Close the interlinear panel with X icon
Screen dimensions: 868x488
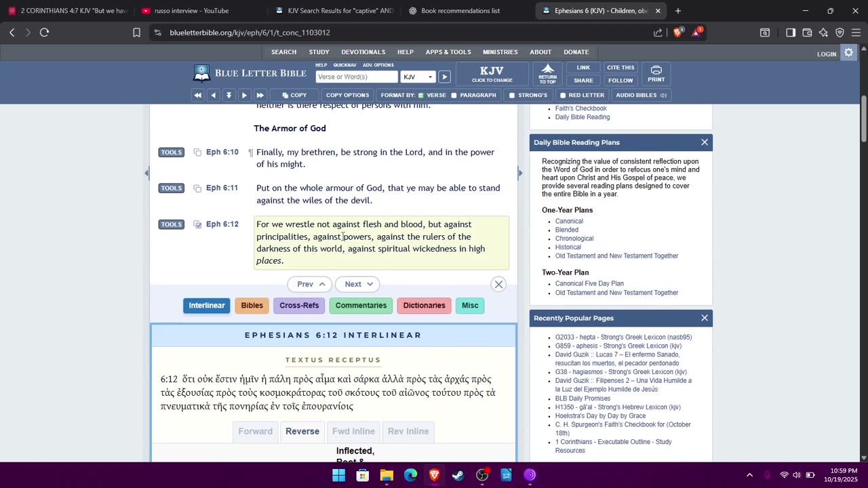(x=498, y=285)
